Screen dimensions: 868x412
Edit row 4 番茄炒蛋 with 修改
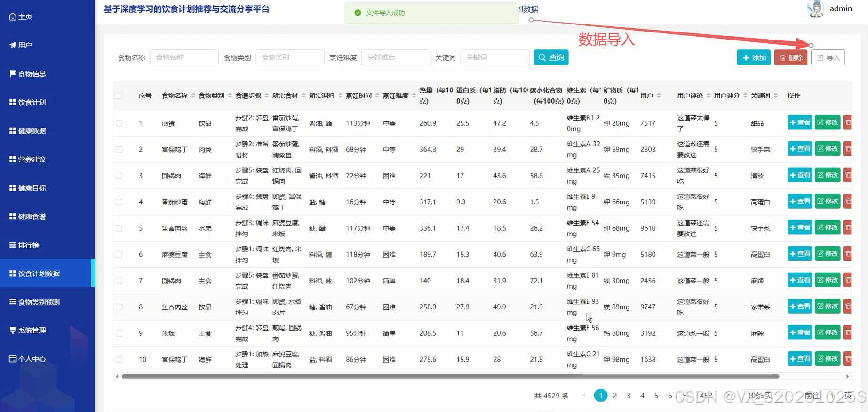pyautogui.click(x=828, y=202)
